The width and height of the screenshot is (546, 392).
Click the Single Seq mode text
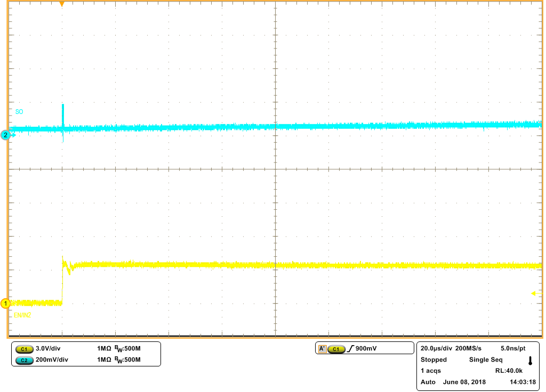coord(486,360)
